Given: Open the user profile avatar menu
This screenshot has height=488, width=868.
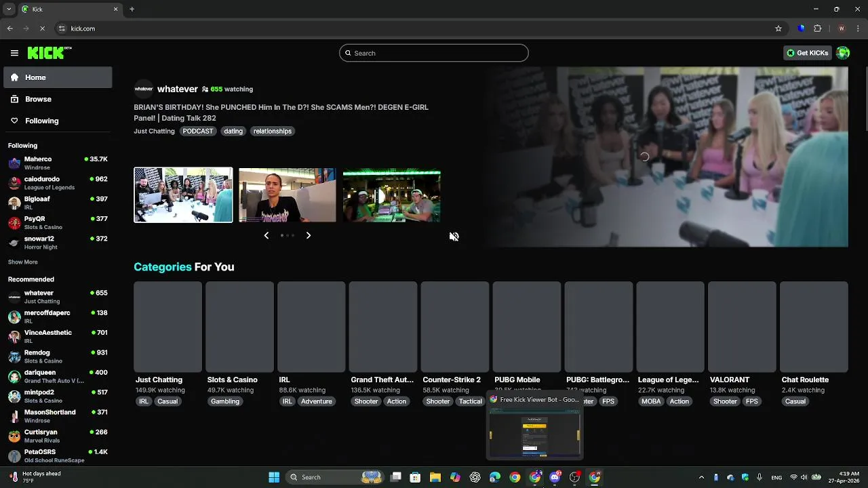Looking at the screenshot, I should pos(843,53).
